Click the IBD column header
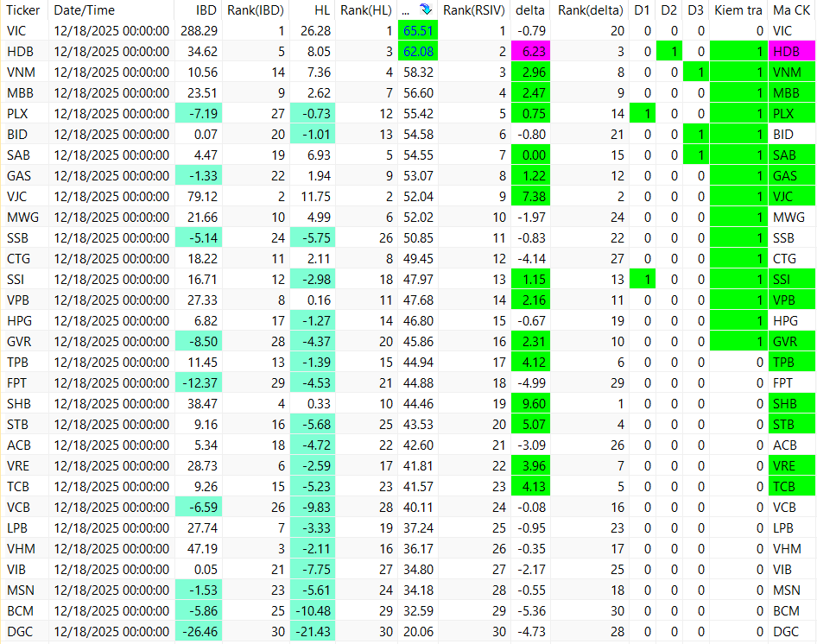This screenshot has height=644, width=817. tap(206, 9)
